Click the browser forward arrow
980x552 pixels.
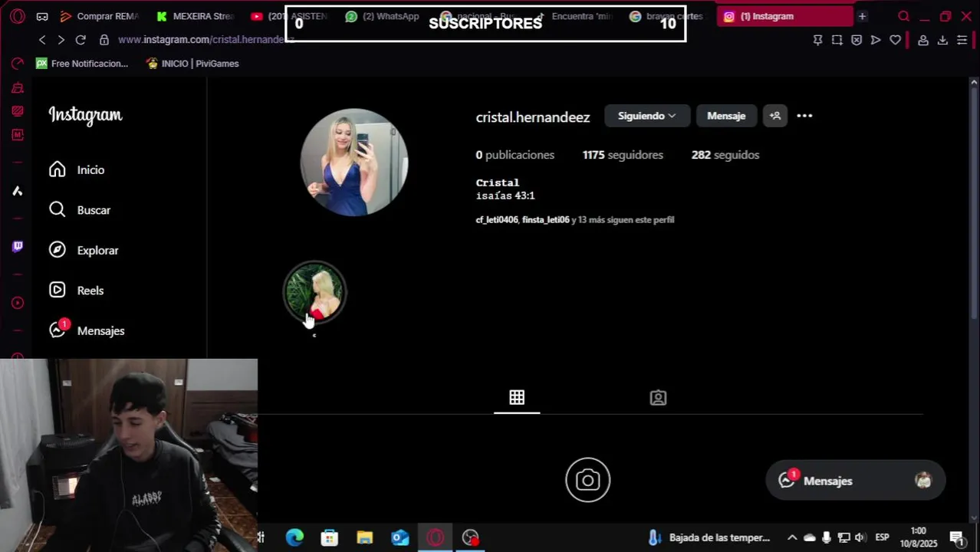61,40
